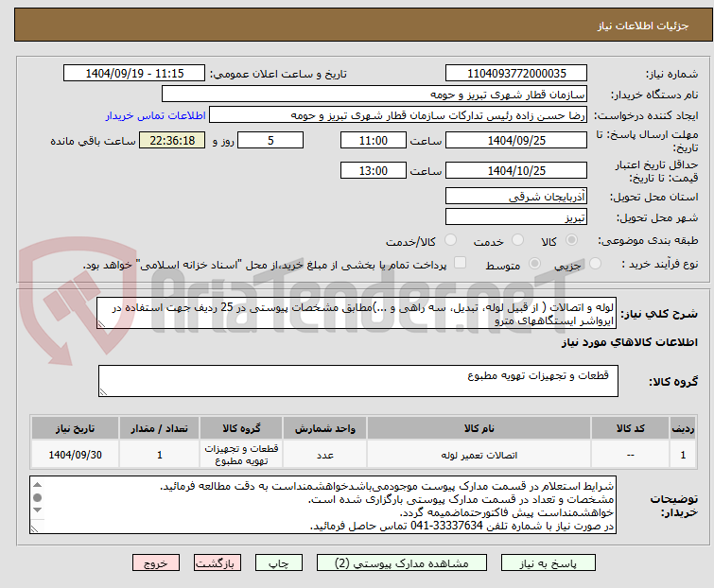Screen dimensions: 714x588
Task: Click the buyer organization name field
Action: tap(374, 95)
